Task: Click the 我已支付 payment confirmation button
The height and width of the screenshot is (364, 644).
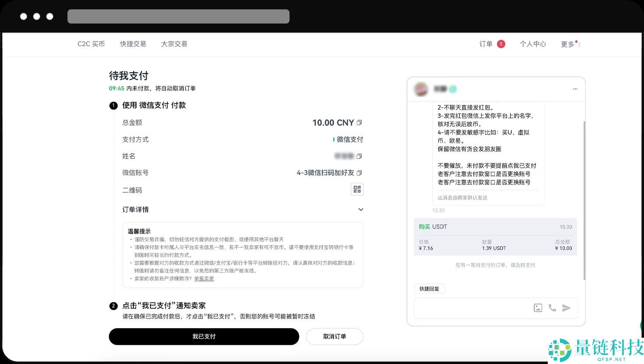Action: pos(204,336)
